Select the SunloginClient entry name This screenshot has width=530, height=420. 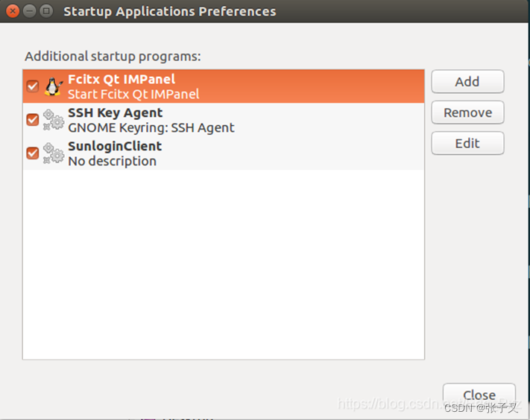click(114, 146)
